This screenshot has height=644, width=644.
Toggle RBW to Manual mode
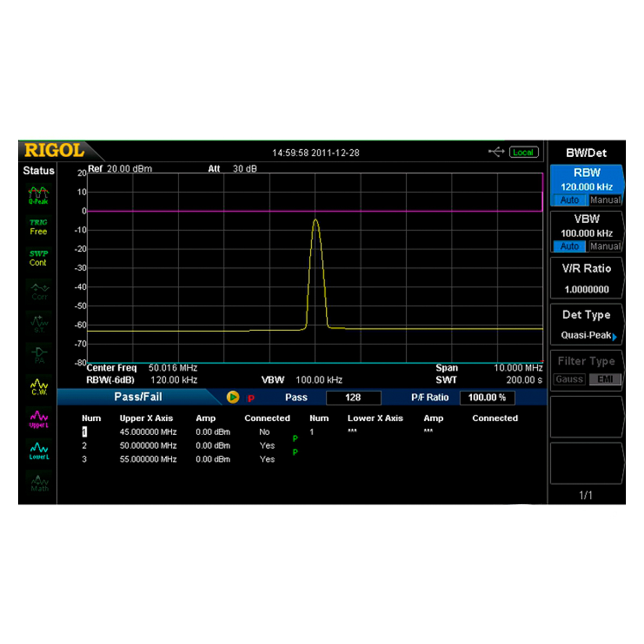[x=605, y=200]
